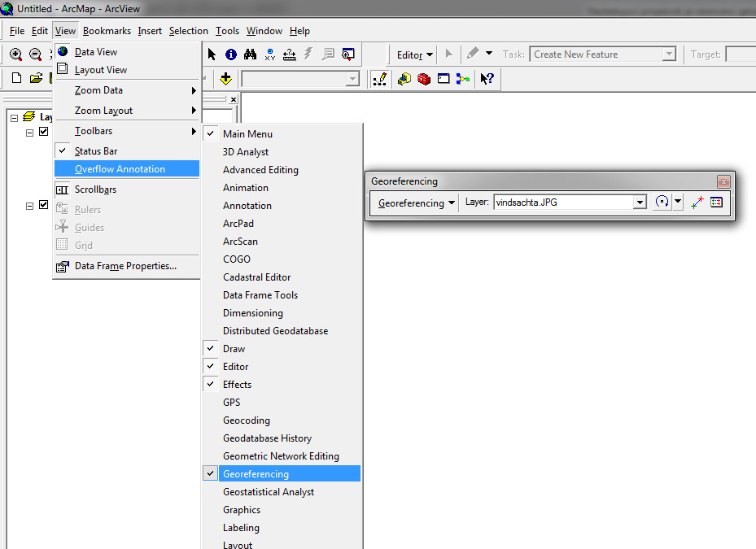Select the Measure tool
This screenshot has width=756, height=549.
(x=289, y=54)
